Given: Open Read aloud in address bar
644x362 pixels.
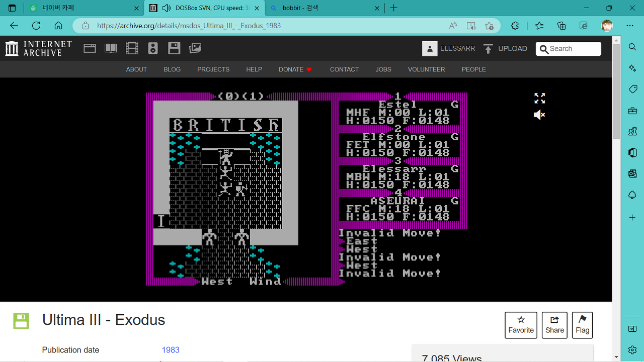Looking at the screenshot, I should pyautogui.click(x=453, y=26).
